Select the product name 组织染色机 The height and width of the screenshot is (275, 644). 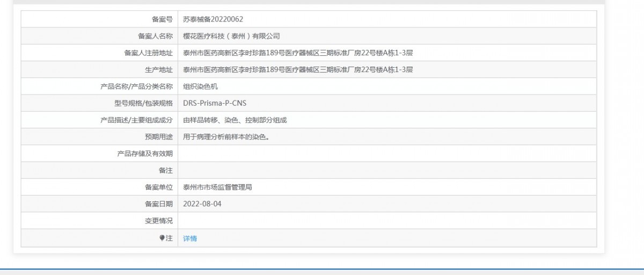pos(200,86)
